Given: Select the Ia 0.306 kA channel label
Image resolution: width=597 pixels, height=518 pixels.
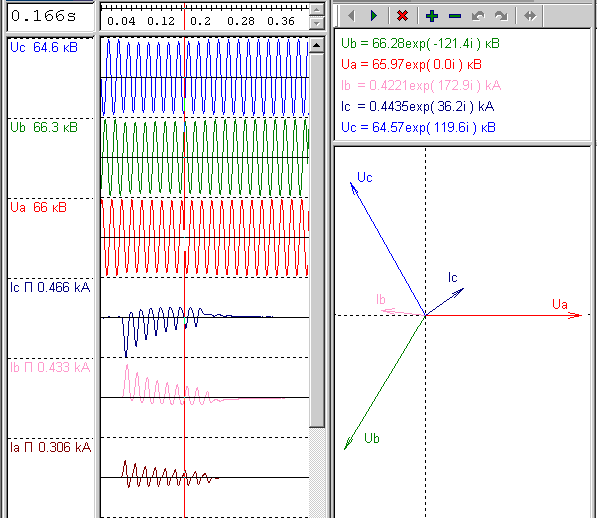Looking at the screenshot, I should (x=50, y=448).
